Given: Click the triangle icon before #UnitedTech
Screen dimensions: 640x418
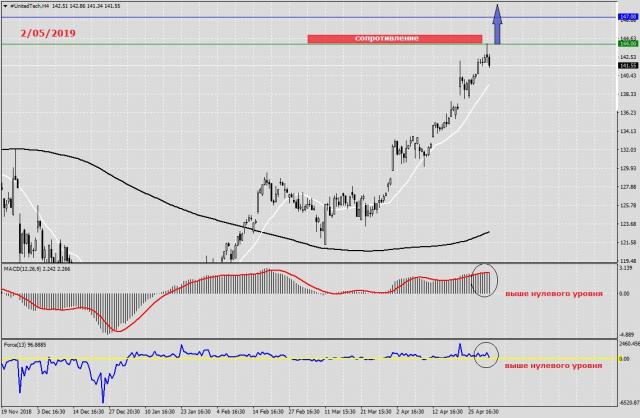Looking at the screenshot, I should click(x=5, y=8).
